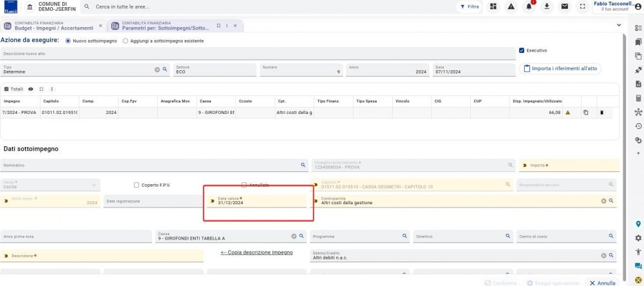Close the Parametri per: Sottoimpegni tab
Image resolution: width=644 pixels, height=286 pixels.
pos(235,26)
